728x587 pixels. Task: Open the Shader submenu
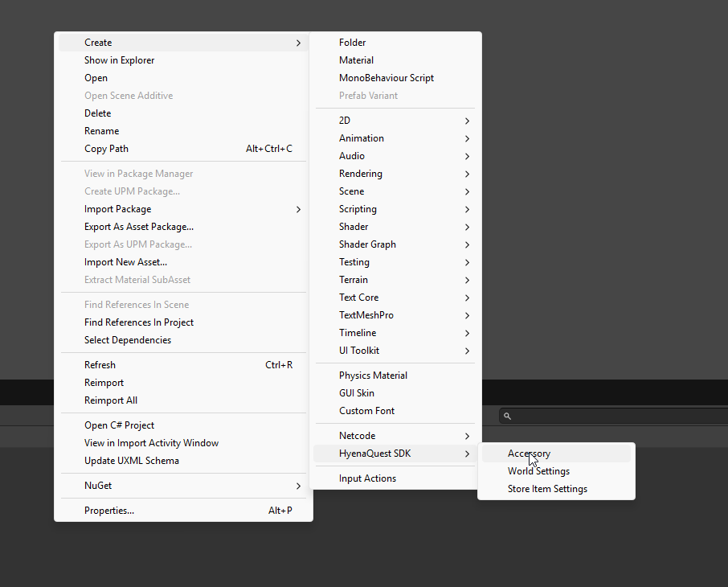[395, 226]
